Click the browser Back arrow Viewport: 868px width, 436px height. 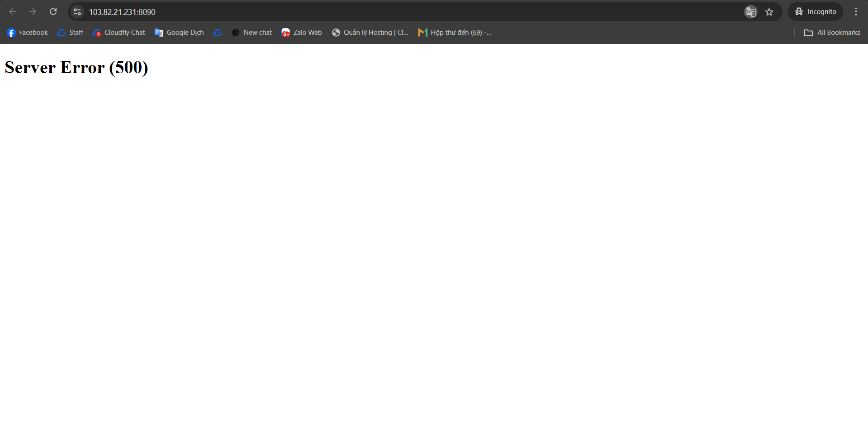[13, 12]
